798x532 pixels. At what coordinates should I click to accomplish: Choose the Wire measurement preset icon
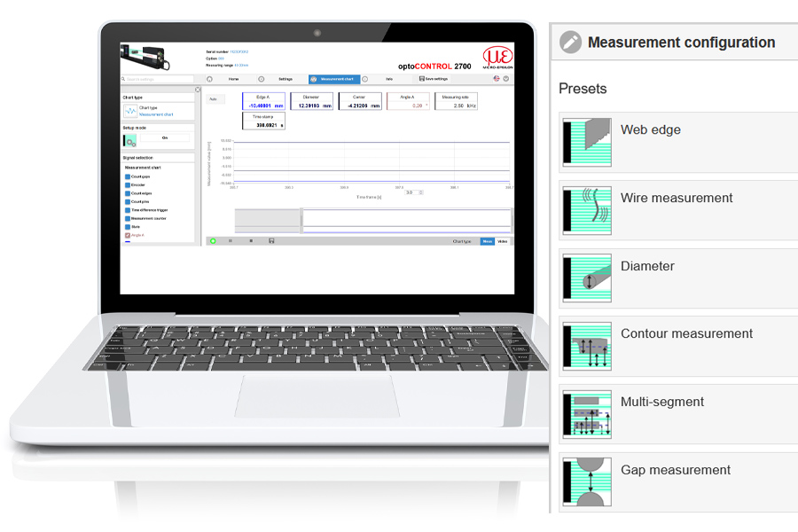pyautogui.click(x=587, y=210)
